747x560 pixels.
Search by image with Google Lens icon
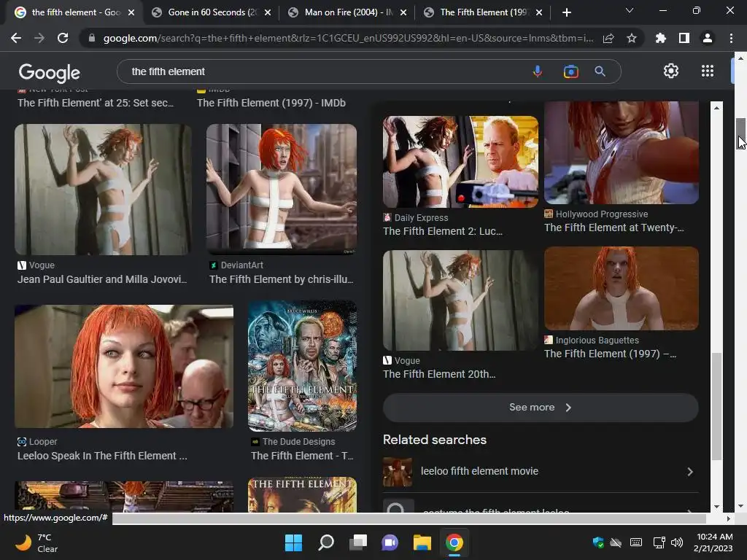[570, 71]
